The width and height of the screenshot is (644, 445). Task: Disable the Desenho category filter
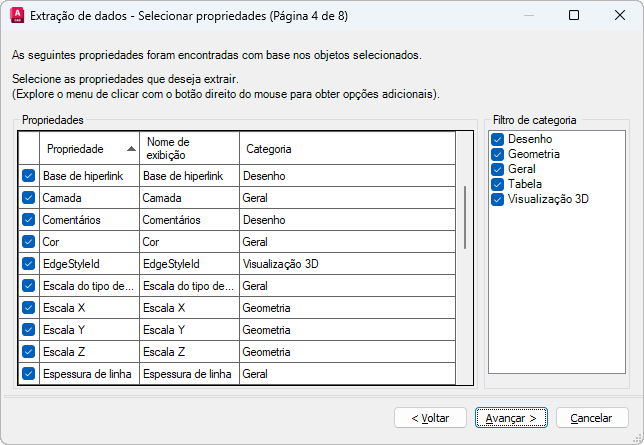tap(497, 139)
